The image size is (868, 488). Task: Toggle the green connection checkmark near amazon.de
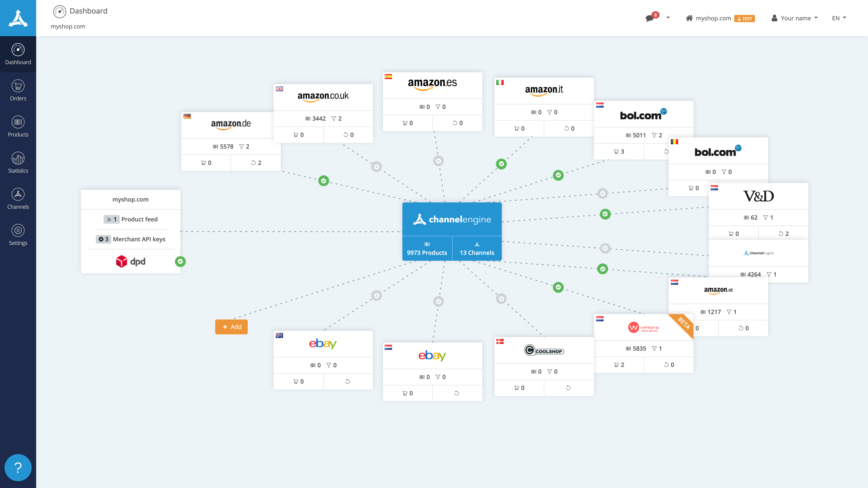coord(324,181)
